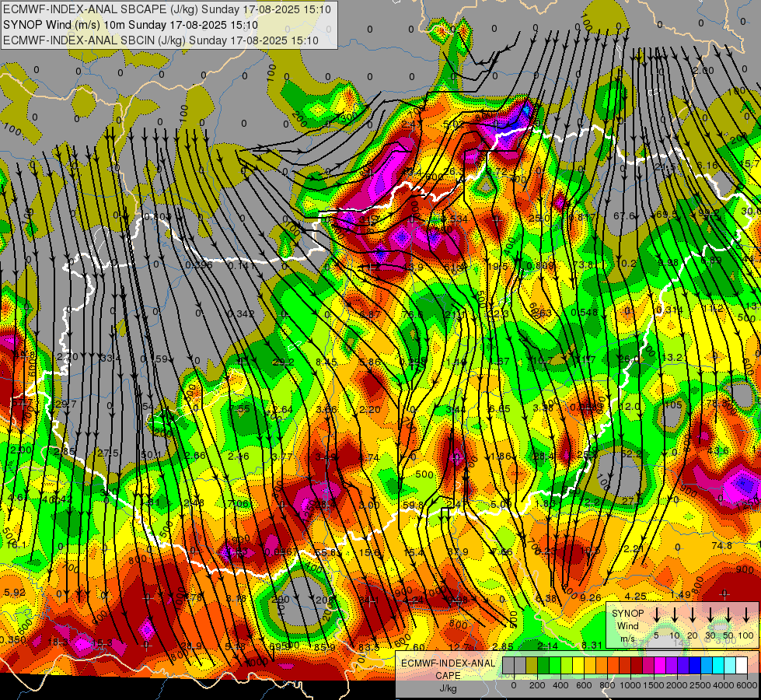
Task: Click the 15.6 value on the map
Action: [x=369, y=553]
